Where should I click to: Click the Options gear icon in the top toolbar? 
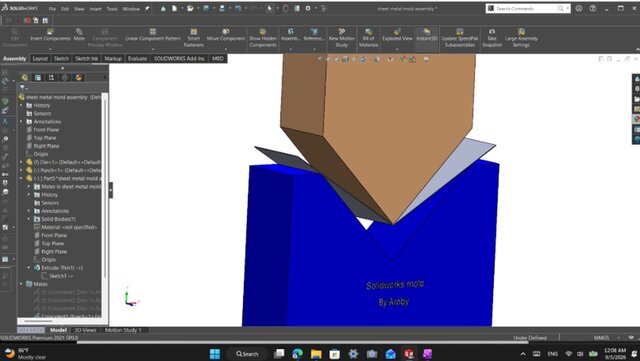(x=308, y=8)
